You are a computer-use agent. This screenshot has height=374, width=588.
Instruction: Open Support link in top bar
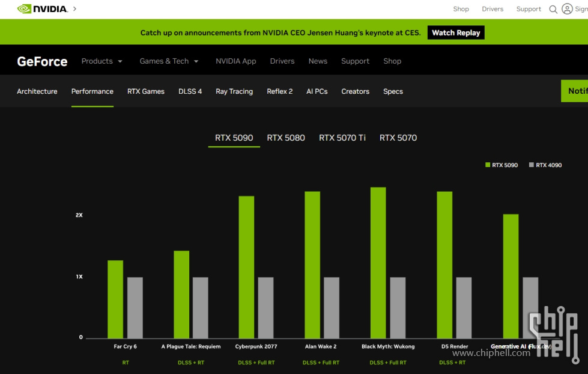point(529,9)
